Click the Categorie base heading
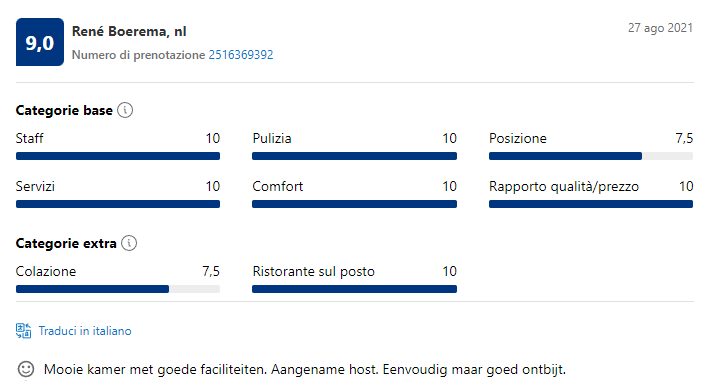The width and height of the screenshot is (713, 381). click(64, 110)
